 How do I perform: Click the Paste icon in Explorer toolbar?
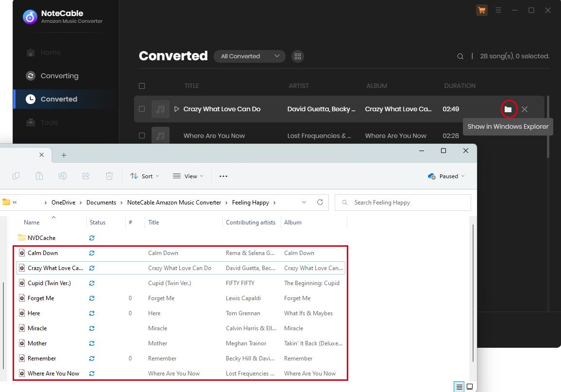[x=39, y=176]
